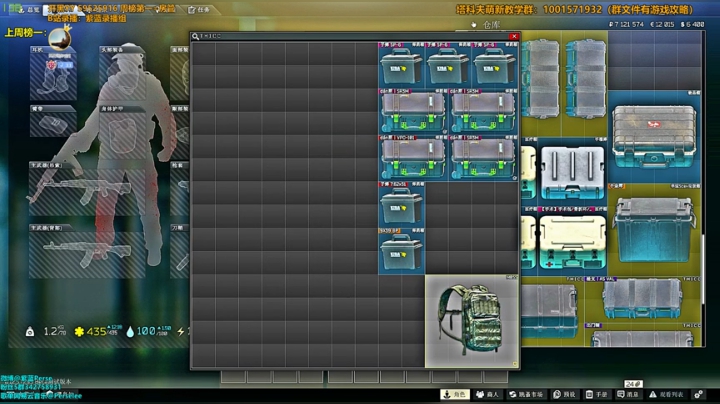Open the settings gear in the bottom bar
Screen dimensions: 720x404
pyautogui.click(x=698, y=394)
